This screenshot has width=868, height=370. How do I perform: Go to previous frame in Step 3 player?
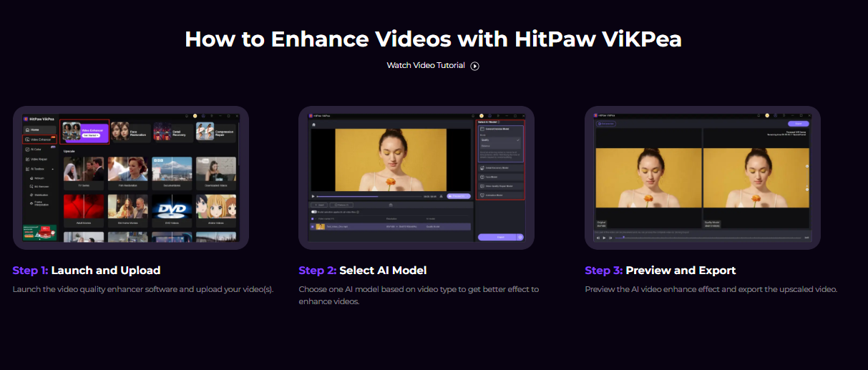coord(598,238)
